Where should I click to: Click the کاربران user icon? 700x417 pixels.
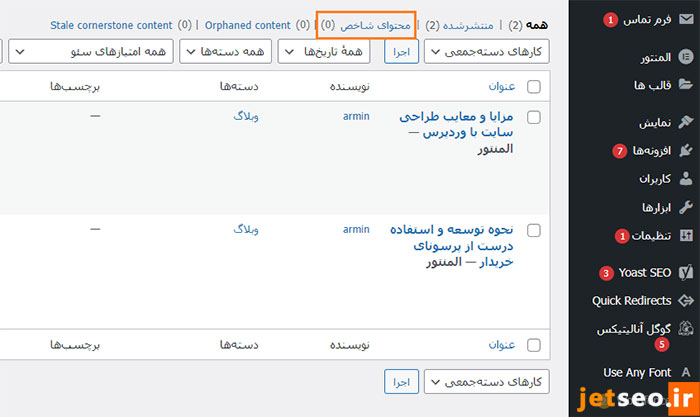(685, 179)
